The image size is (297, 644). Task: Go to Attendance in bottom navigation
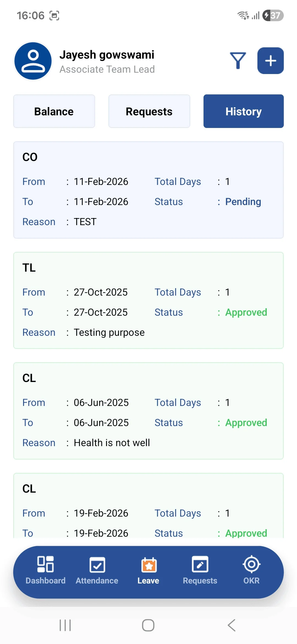point(97,570)
